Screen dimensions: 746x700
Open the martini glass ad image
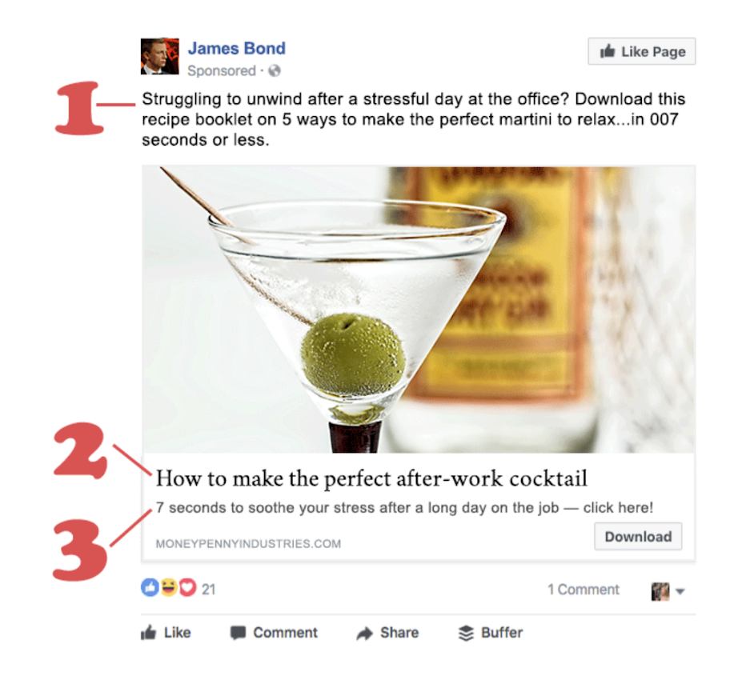pyautogui.click(x=418, y=309)
